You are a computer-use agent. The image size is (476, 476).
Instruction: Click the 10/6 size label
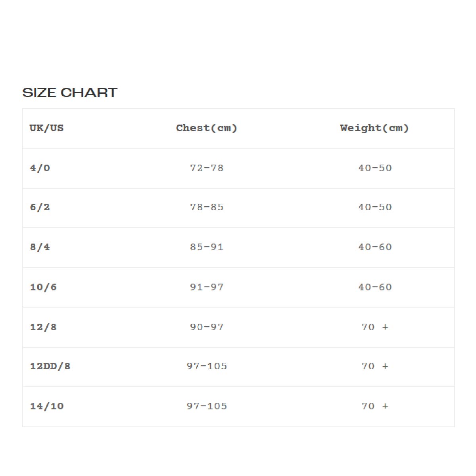point(43,287)
